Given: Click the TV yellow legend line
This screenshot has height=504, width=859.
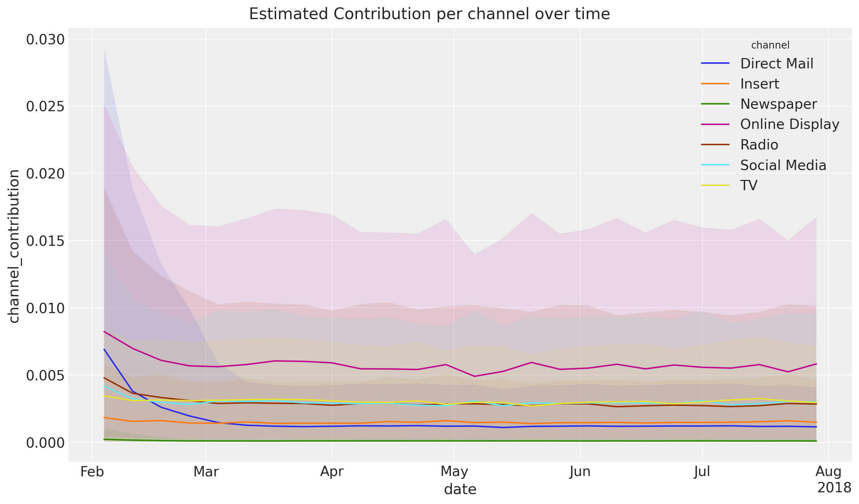Looking at the screenshot, I should pos(715,185).
